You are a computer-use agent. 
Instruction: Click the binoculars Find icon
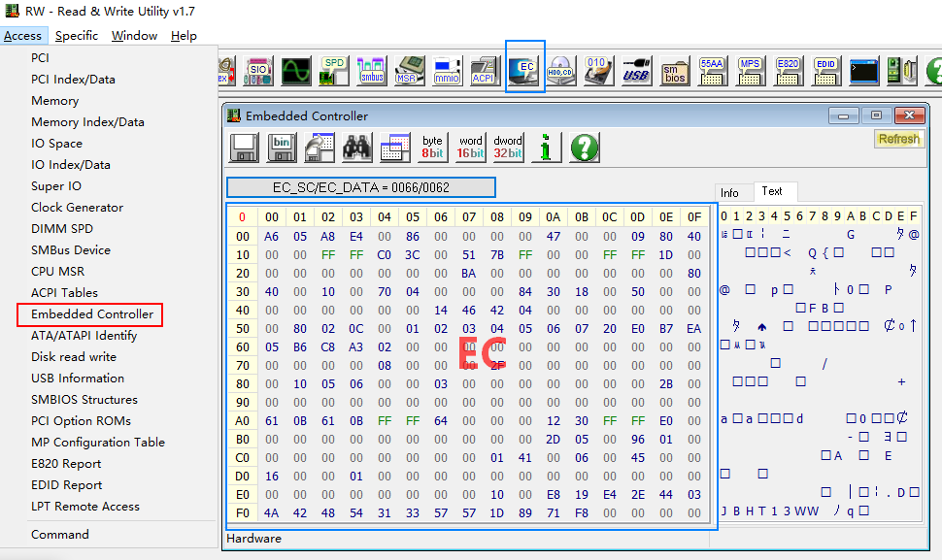tap(357, 148)
